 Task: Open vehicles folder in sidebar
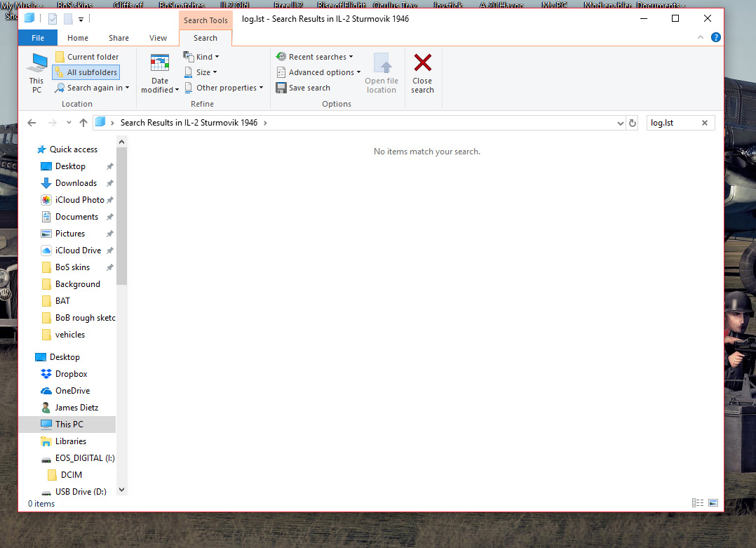pos(70,335)
